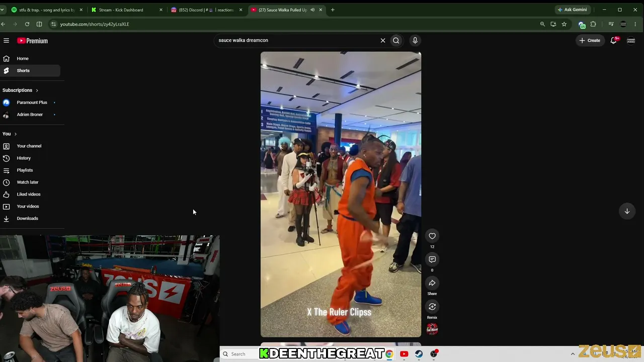Viewport: 644px width, 362px height.
Task: Open the YouTube guide hamburger menu
Action: (x=6, y=41)
